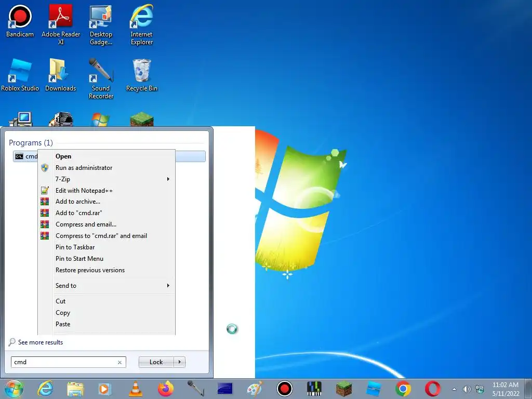532x399 pixels.
Task: Click the Windows Start orb
Action: [14, 389]
